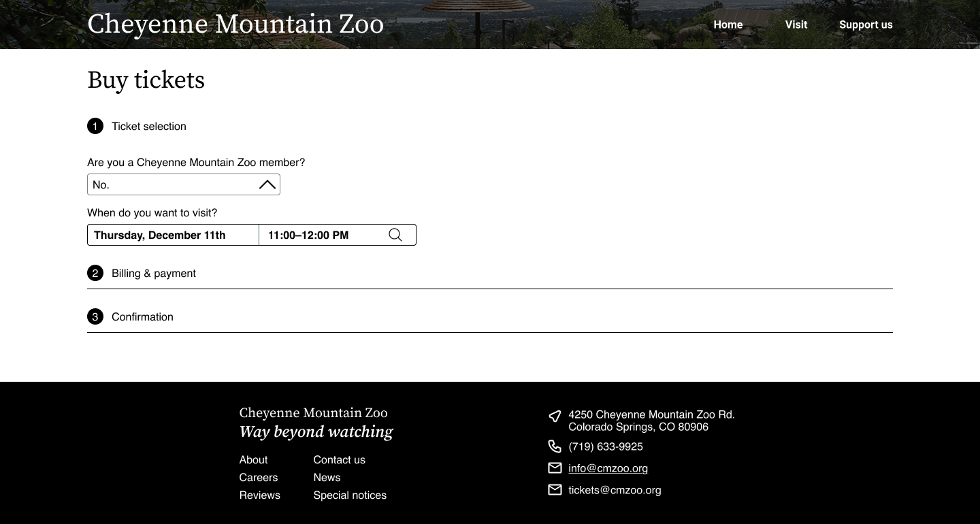Click Cheyenne Mountain Zoo header title
Viewport: 980px width, 524px height.
(235, 24)
